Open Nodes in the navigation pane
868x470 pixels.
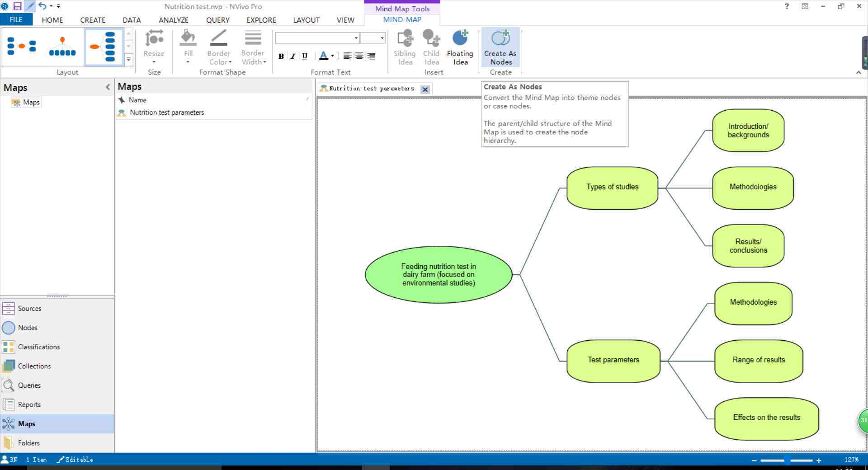[57, 328]
